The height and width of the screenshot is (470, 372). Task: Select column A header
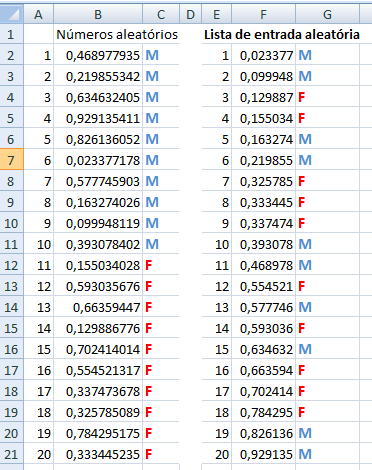(39, 14)
